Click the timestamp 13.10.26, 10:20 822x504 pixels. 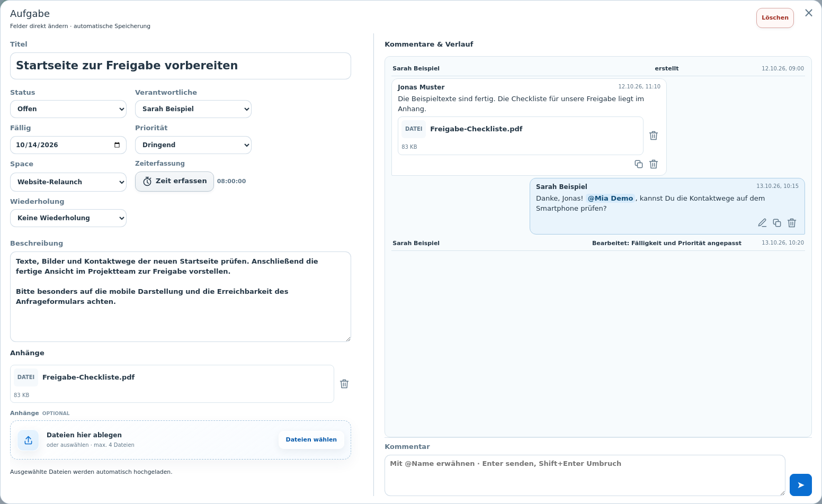point(783,243)
